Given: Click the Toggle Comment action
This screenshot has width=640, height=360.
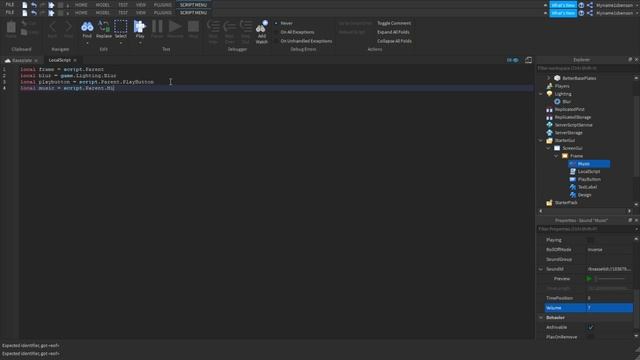Looking at the screenshot, I should coord(394,23).
